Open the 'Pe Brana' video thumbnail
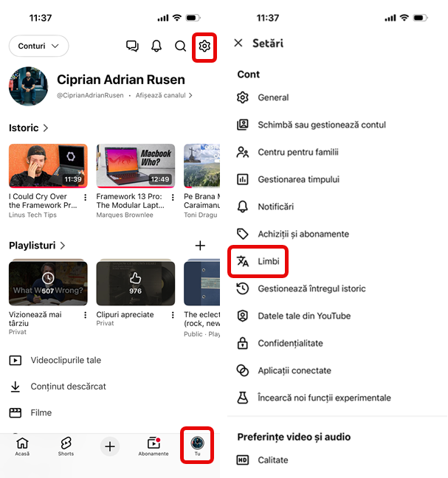448x478 pixels. [x=202, y=166]
